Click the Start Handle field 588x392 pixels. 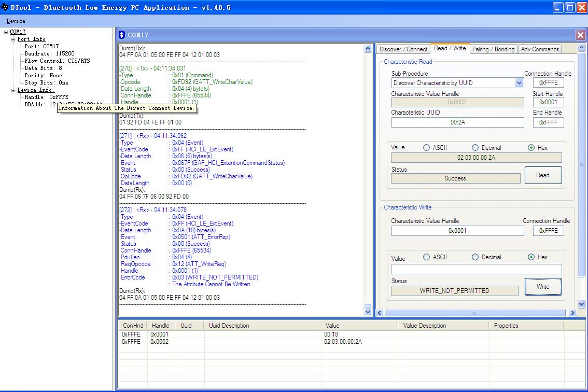tap(548, 102)
